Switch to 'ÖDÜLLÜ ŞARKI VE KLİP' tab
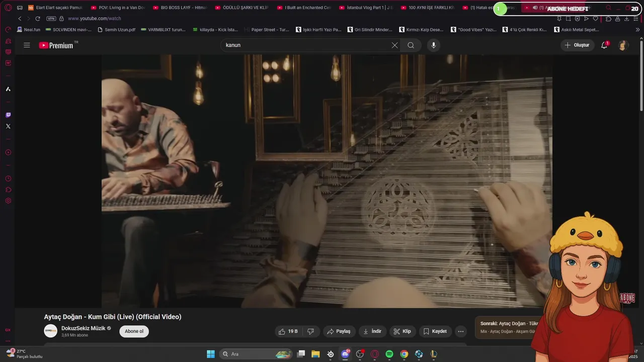 [x=243, y=8]
